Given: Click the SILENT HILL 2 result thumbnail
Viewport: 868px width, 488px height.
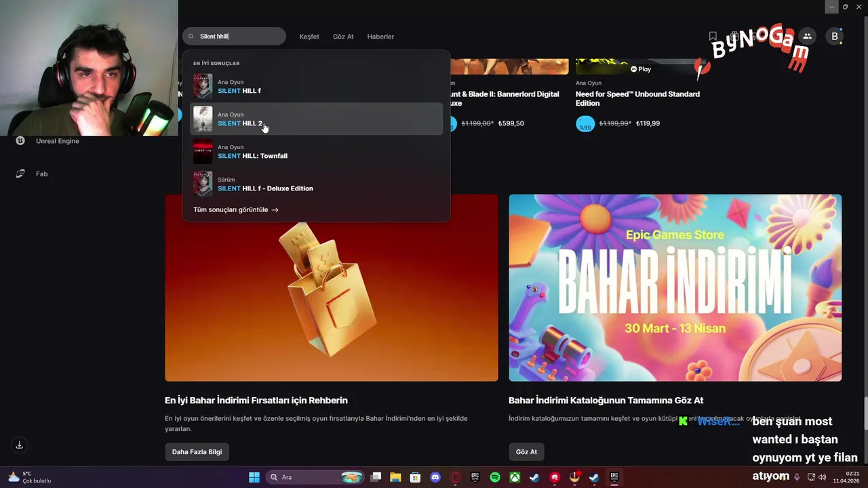Looking at the screenshot, I should tap(203, 119).
